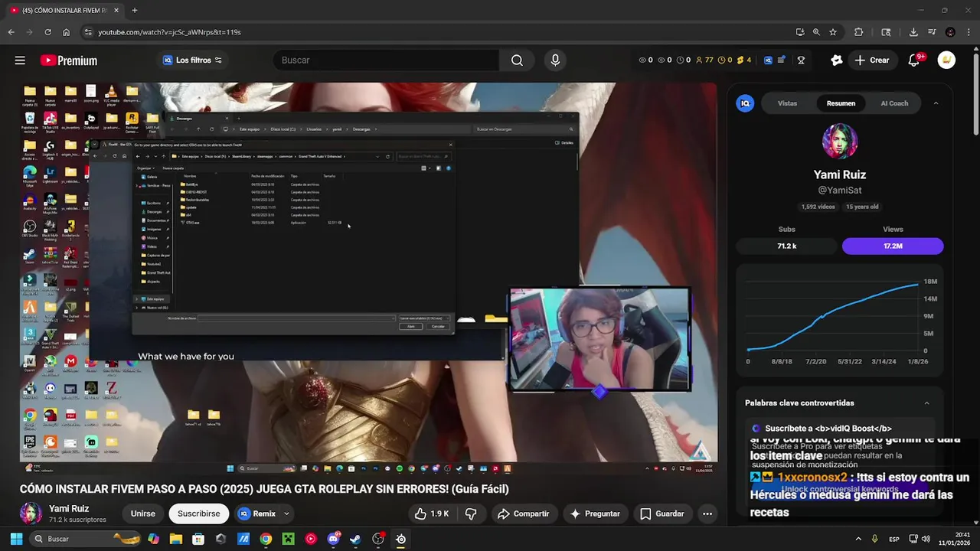The image size is (980, 551).
Task: Select the active YouTube browser tab
Action: [64, 10]
